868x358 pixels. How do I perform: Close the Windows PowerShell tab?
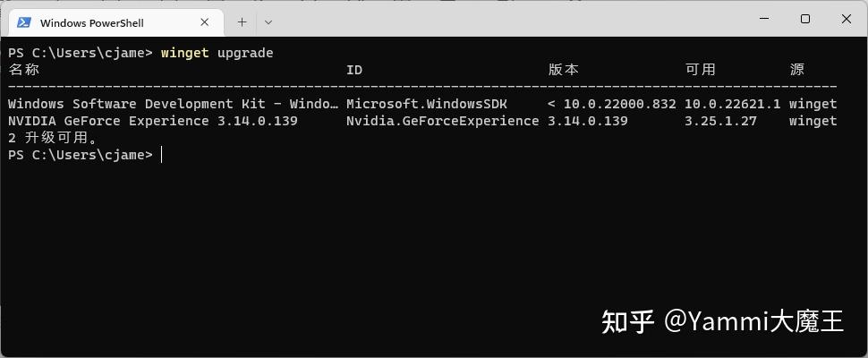click(x=204, y=22)
